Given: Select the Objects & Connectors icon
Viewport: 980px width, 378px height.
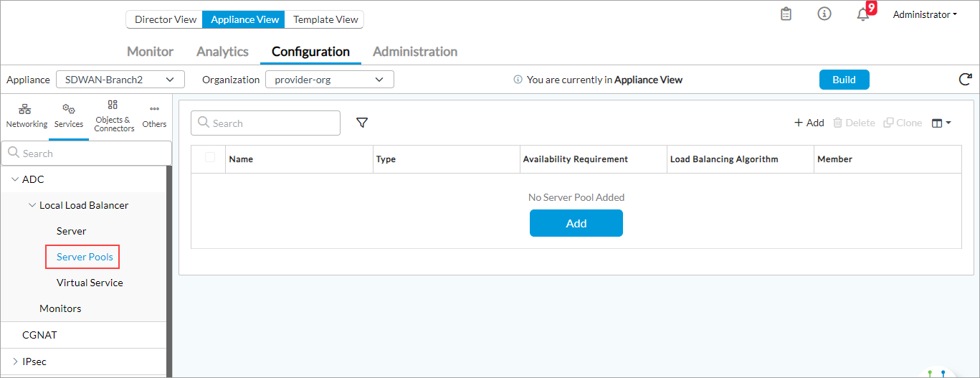Looking at the screenshot, I should pyautogui.click(x=114, y=115).
